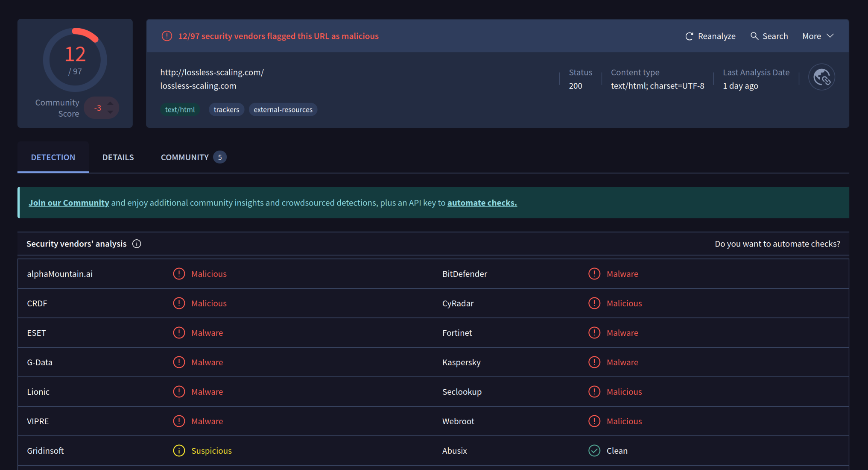Click the Abusix Clean checkmark icon
Viewport: 868px width, 470px height.
[594, 451]
